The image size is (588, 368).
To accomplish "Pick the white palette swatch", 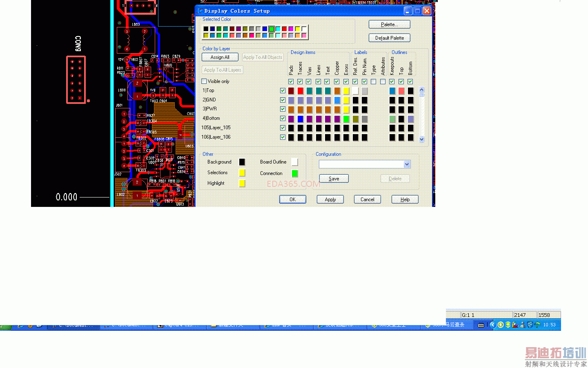I will click(304, 29).
